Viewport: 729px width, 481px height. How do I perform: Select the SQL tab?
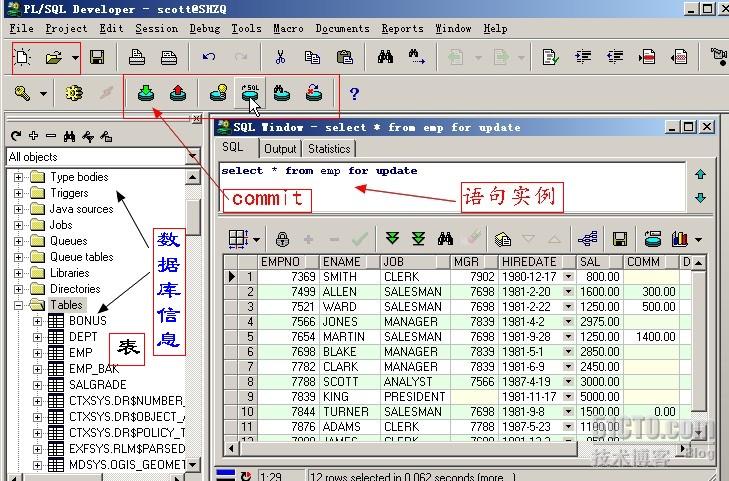click(x=232, y=147)
